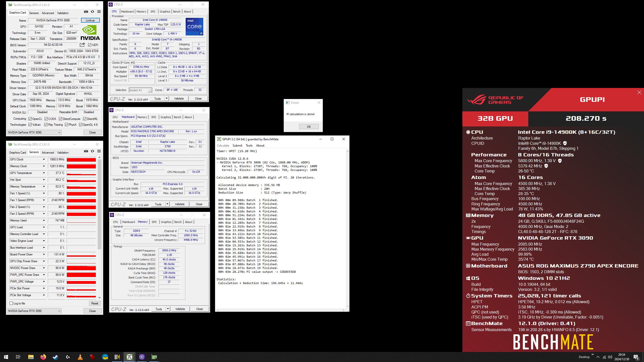Open Memory Clock sensor dropdown
Screen dimensions: 644x362
click(44, 166)
